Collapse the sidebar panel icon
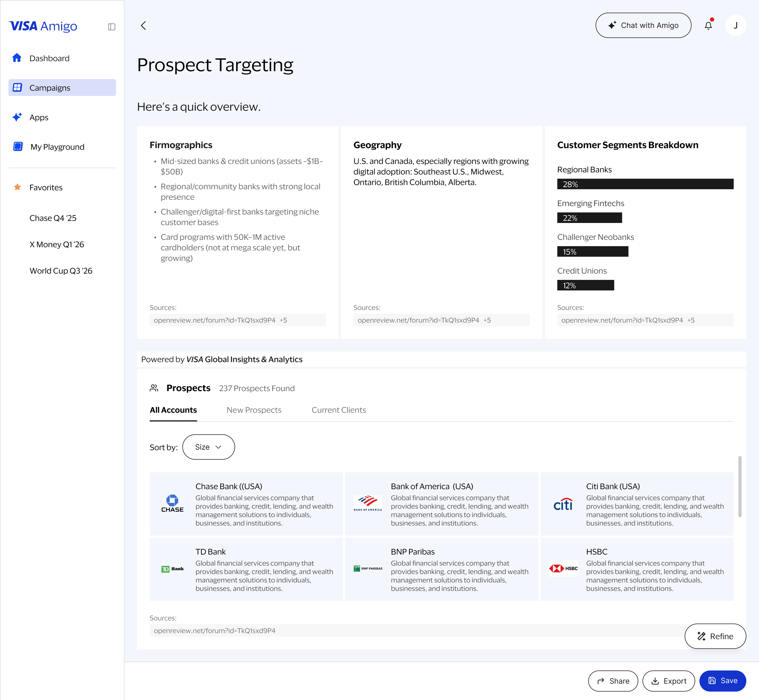Viewport: 759px width, 700px height. click(111, 27)
